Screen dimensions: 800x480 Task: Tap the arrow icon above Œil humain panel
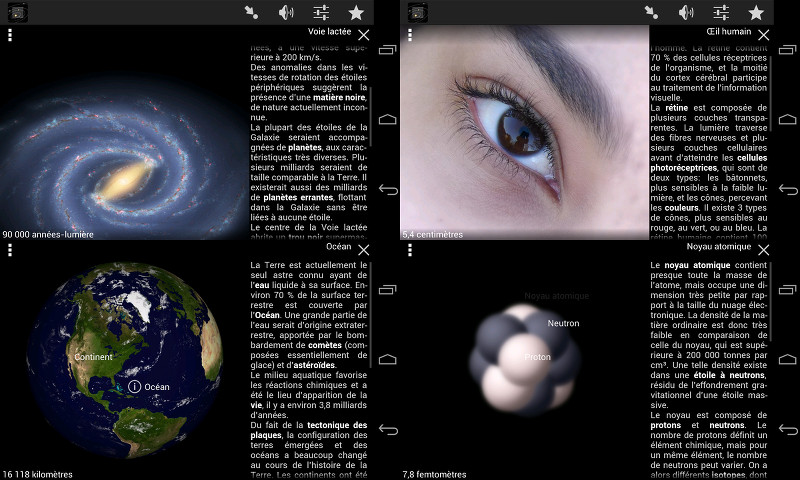click(x=651, y=12)
